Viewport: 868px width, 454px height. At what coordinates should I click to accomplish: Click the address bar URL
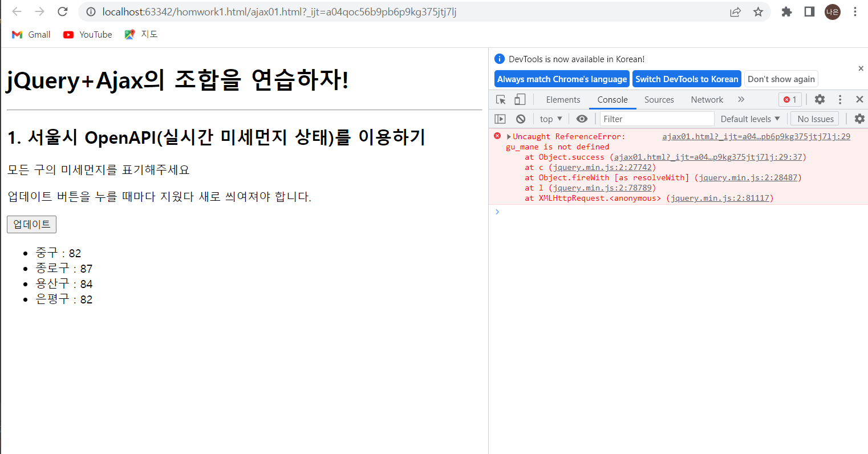coord(279,12)
